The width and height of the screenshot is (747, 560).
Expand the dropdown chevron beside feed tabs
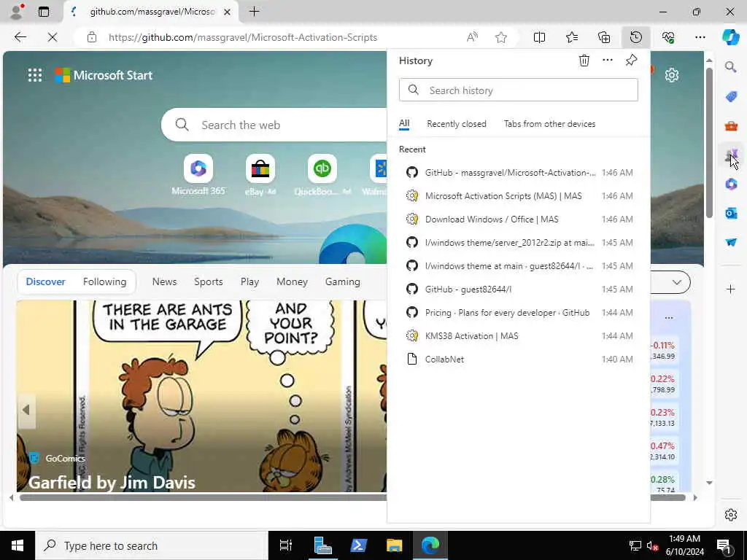point(676,282)
